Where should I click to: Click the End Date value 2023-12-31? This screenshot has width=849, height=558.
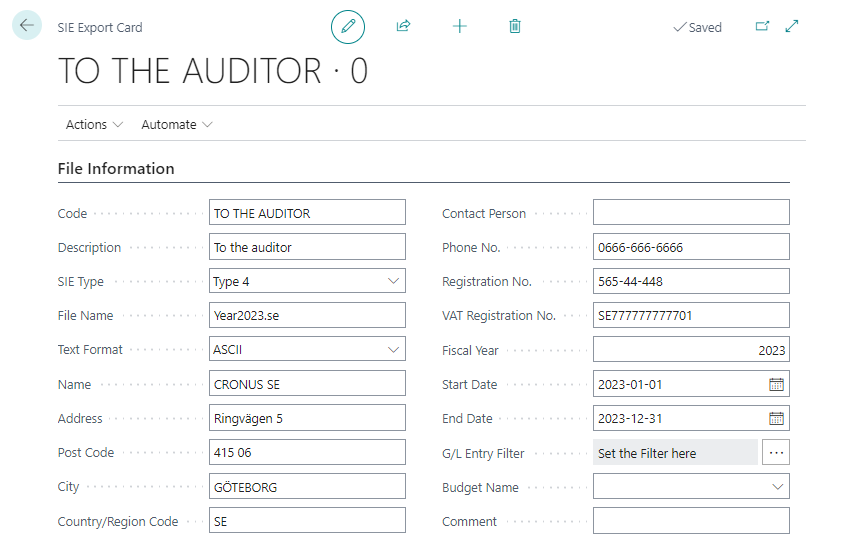(630, 418)
